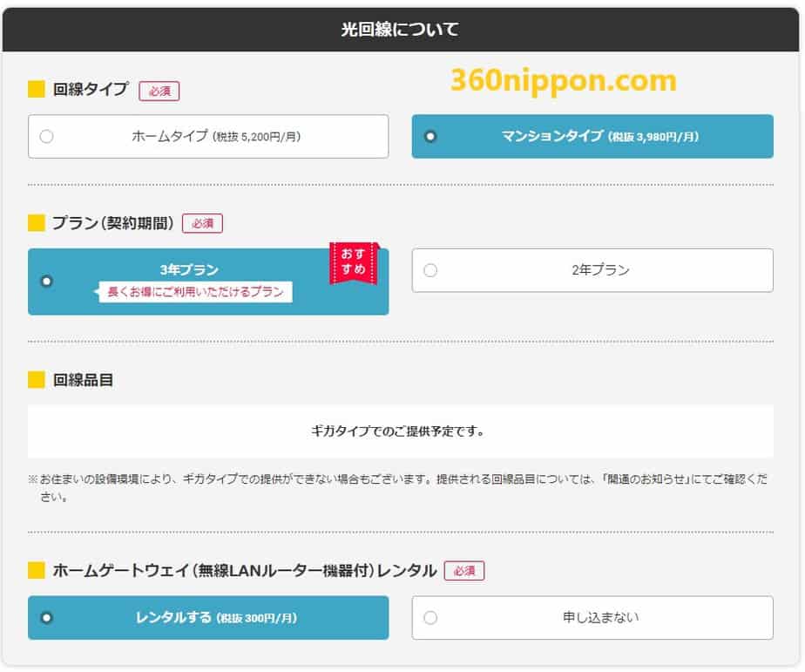Click yellow square beside ホームゲートウェイ heading

(x=36, y=571)
